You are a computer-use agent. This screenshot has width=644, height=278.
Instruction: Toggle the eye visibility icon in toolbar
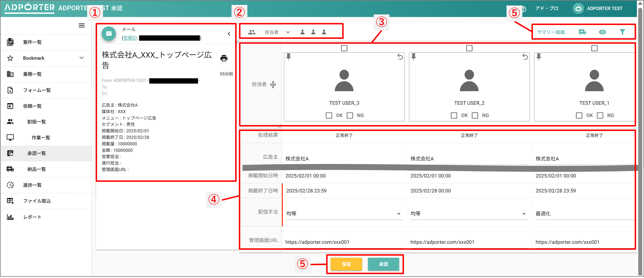(x=602, y=32)
